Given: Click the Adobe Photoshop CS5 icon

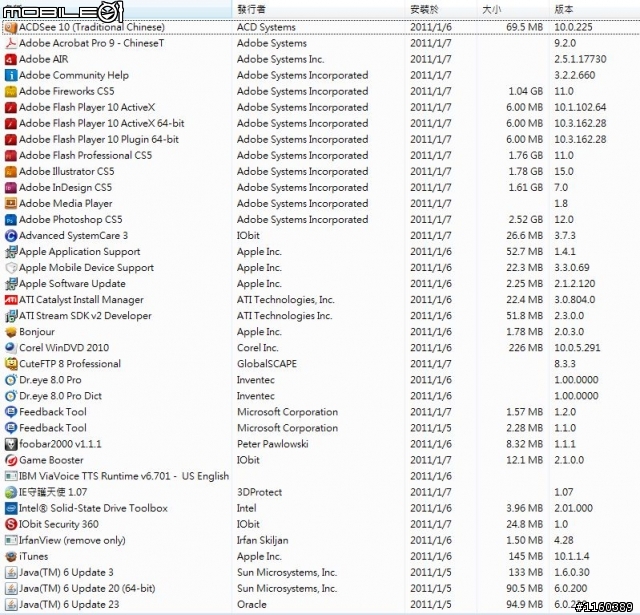Looking at the screenshot, I should [11, 220].
